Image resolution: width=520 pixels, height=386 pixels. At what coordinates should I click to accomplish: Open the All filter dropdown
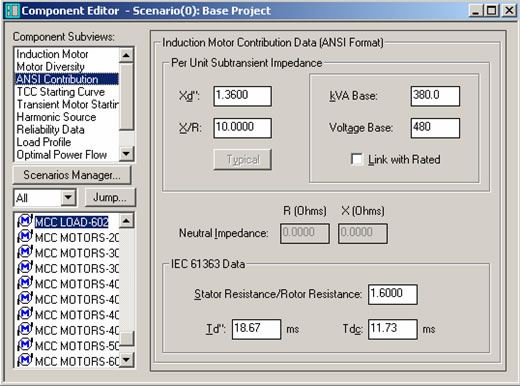click(x=68, y=197)
